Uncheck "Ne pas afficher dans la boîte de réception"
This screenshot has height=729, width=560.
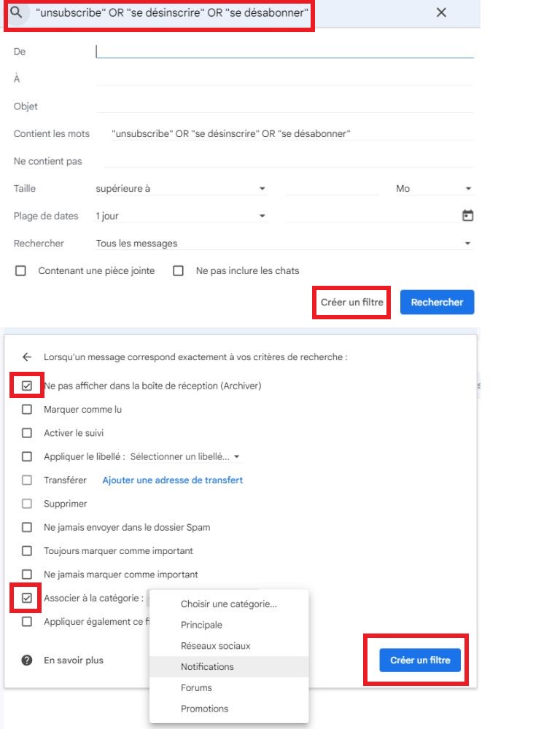click(x=26, y=385)
